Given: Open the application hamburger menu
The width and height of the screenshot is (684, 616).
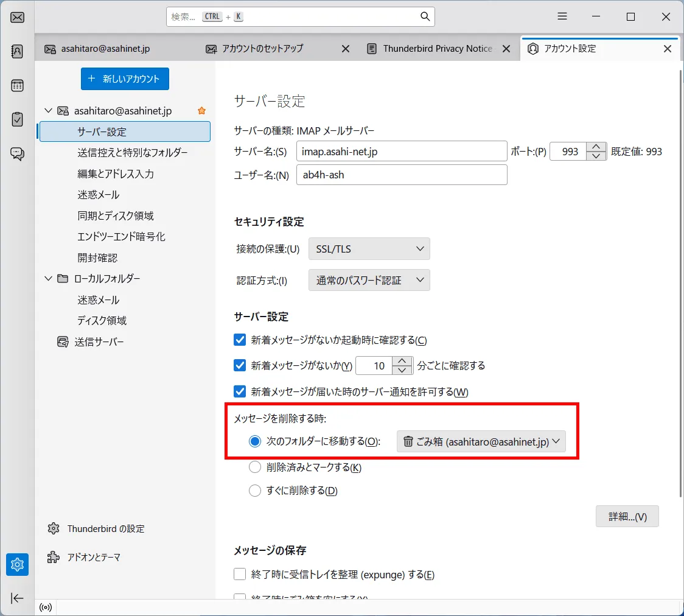Looking at the screenshot, I should point(562,16).
